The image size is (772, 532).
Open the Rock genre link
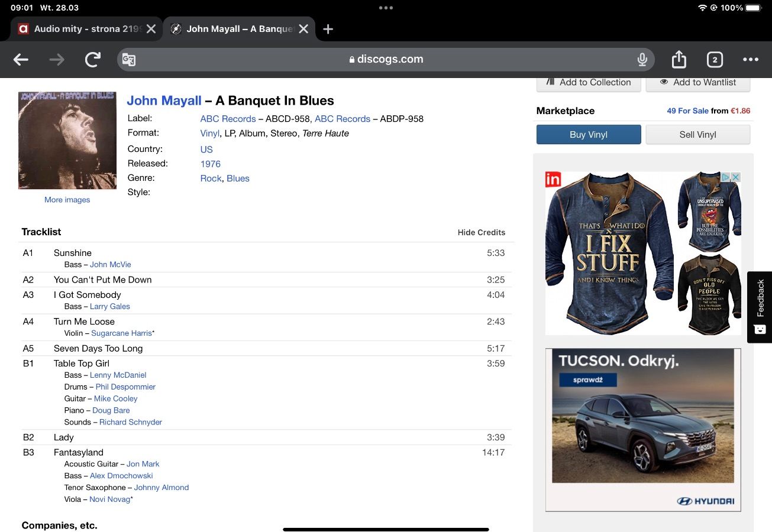coord(211,179)
